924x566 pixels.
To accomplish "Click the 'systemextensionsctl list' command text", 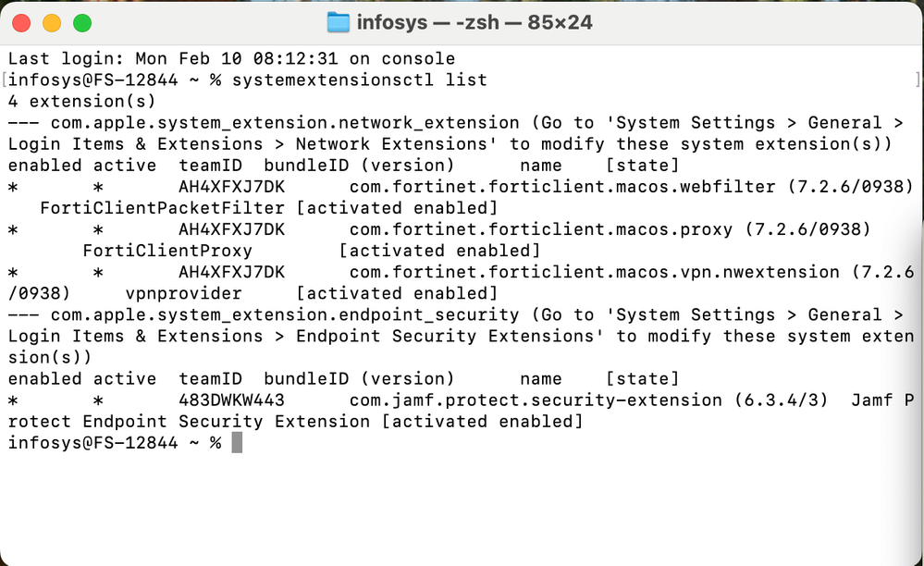I will [360, 80].
